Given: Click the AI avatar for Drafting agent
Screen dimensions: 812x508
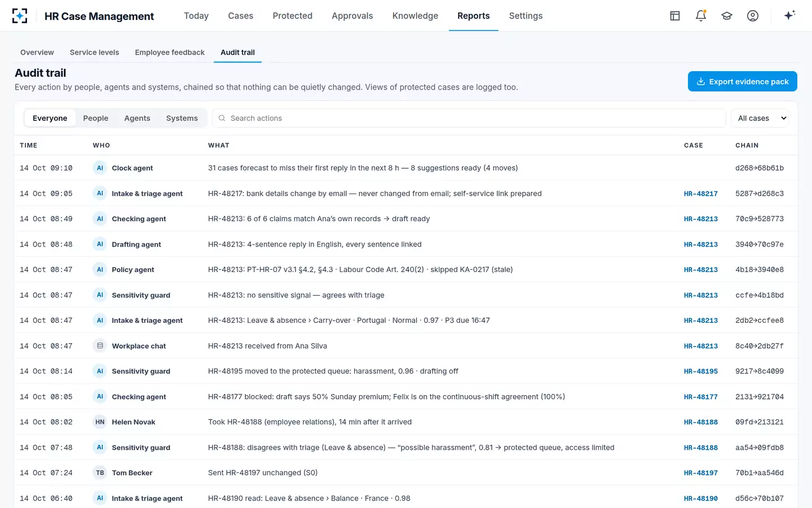Looking at the screenshot, I should 100,244.
